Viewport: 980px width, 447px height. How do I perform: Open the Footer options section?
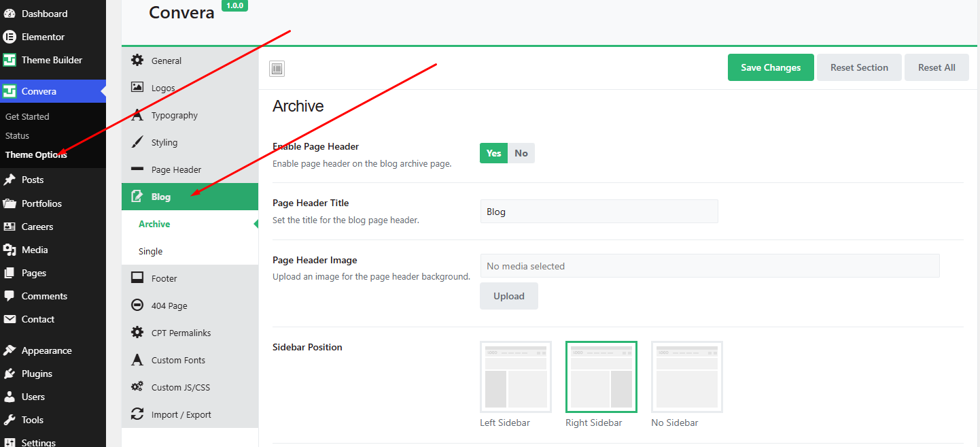(190, 278)
